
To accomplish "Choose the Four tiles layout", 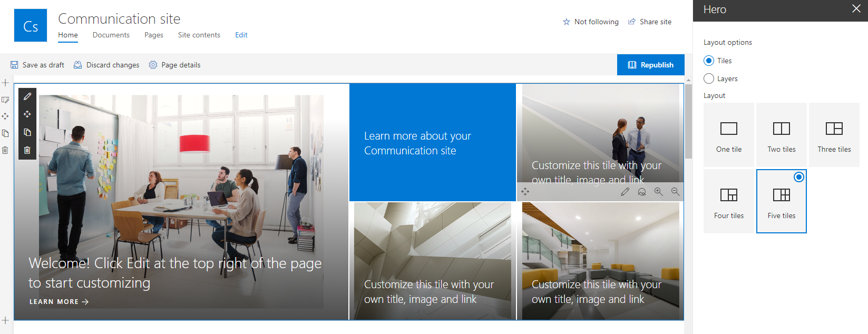I will pyautogui.click(x=729, y=201).
